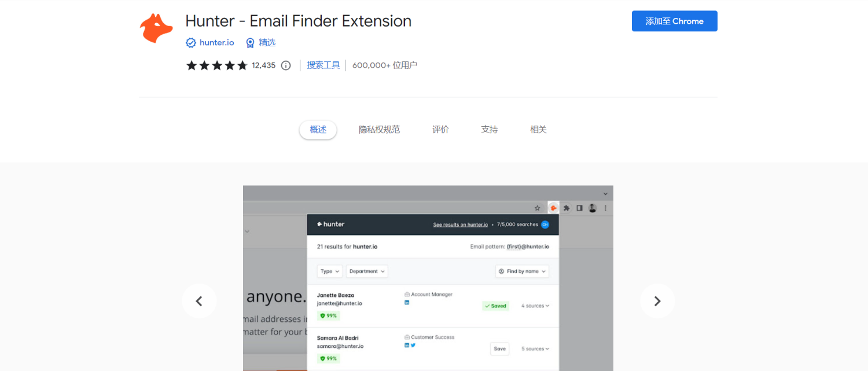
Task: Click the 添加至 Chrome button
Action: pyautogui.click(x=674, y=21)
